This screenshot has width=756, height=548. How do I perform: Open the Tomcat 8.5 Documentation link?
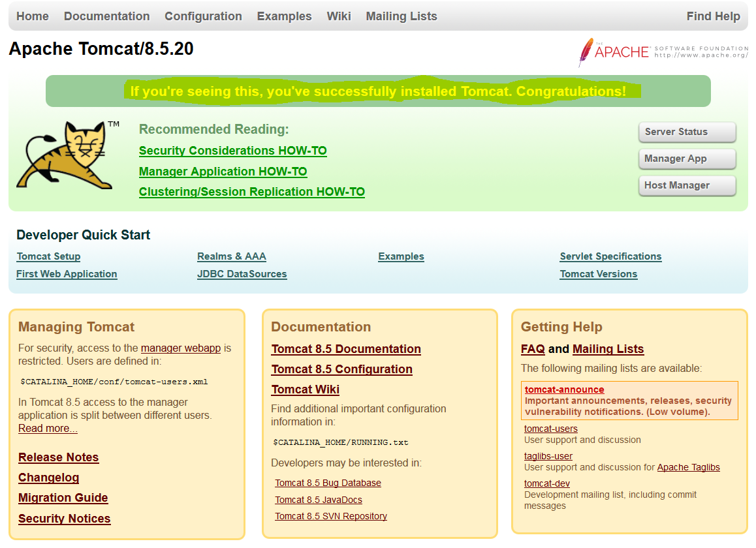tap(346, 349)
